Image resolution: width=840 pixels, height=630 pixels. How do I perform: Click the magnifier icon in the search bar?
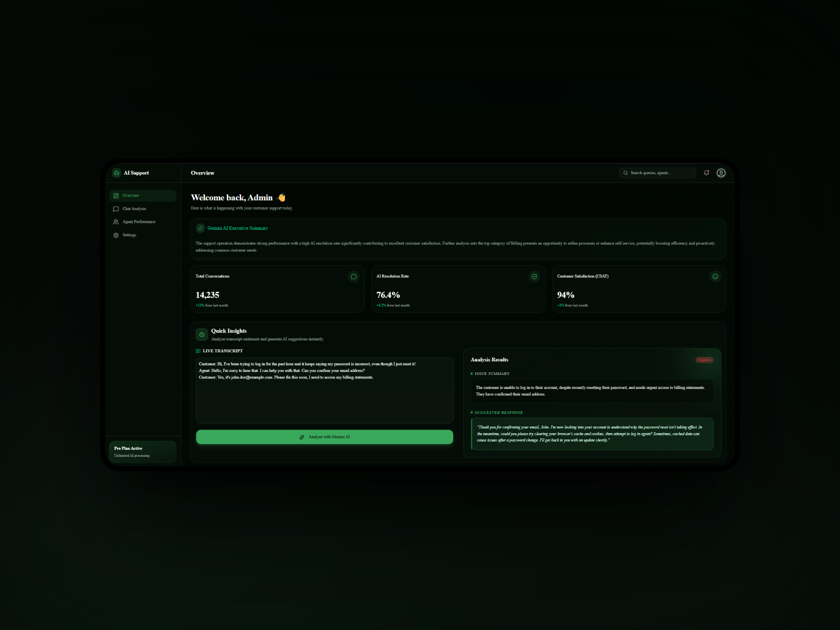coord(626,173)
